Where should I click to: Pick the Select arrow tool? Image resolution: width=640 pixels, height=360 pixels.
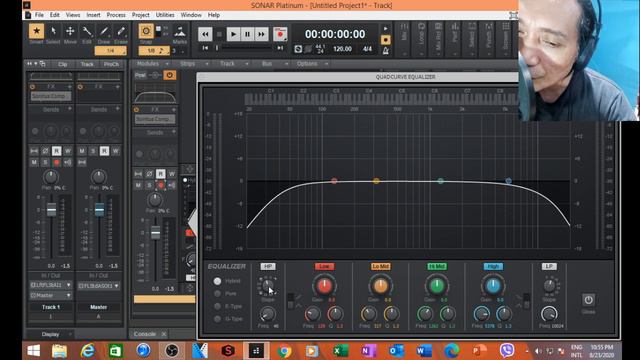pos(53,31)
